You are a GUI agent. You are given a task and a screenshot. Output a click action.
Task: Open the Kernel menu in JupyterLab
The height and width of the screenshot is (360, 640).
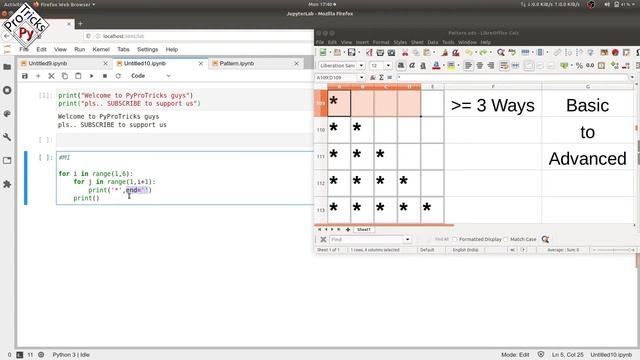pos(101,49)
